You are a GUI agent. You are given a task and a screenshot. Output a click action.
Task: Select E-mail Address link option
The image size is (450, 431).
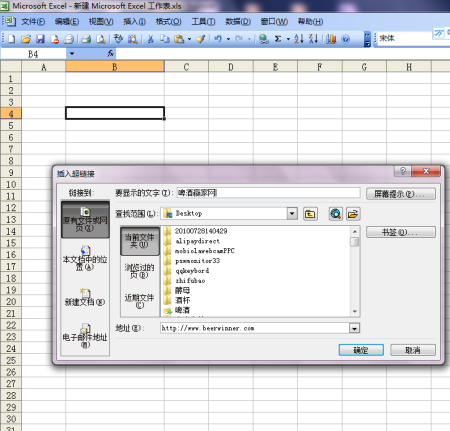[x=85, y=336]
